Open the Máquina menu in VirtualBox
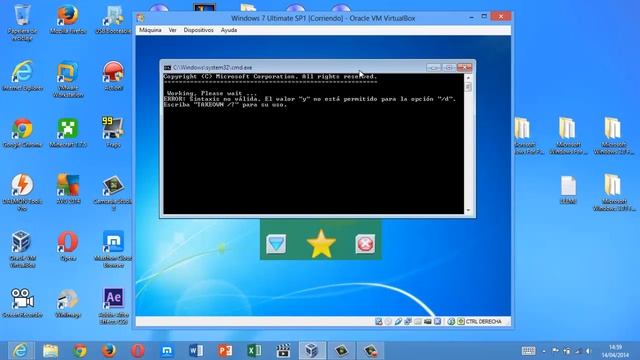Screen dimensions: 640x360 pyautogui.click(x=150, y=30)
